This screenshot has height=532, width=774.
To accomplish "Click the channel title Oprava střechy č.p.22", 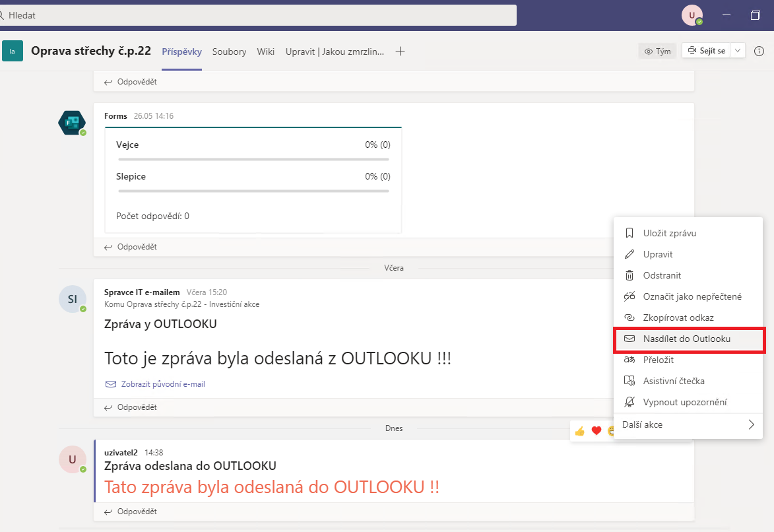I will (91, 51).
